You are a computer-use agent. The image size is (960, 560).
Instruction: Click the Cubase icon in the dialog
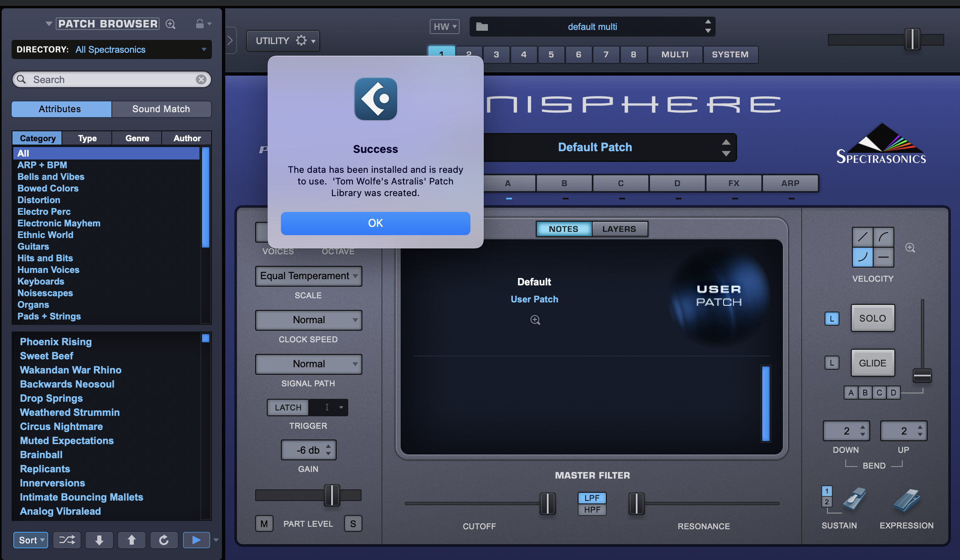click(376, 99)
